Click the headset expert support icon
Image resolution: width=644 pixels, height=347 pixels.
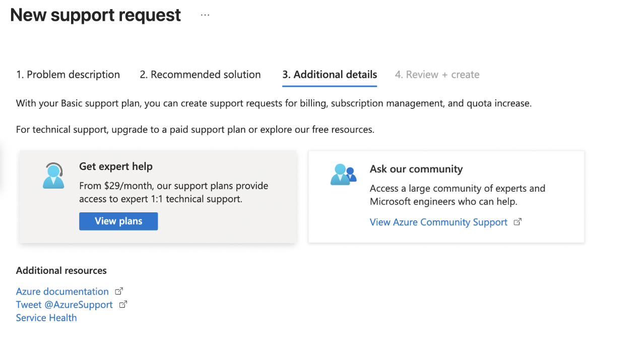tap(53, 176)
